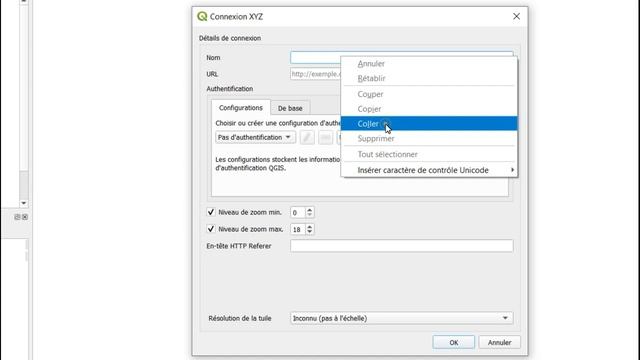
Task: Choose Annuler in the context menu
Action: pyautogui.click(x=429, y=64)
